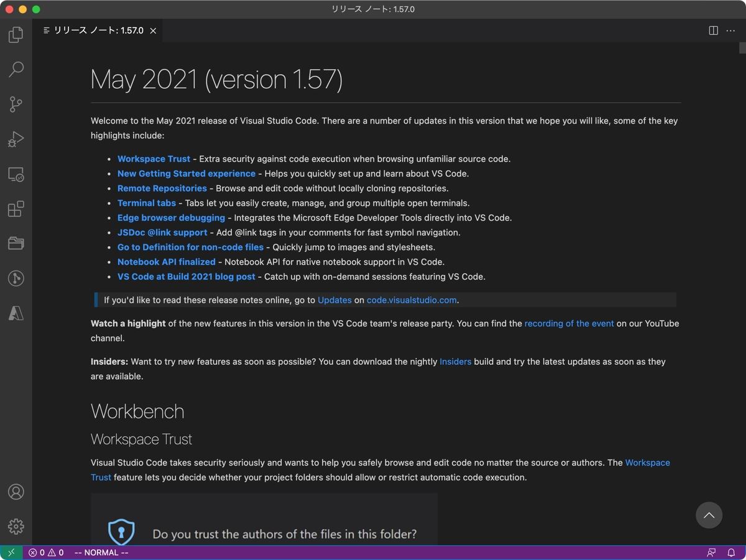
Task: Open New Getting Started experience link
Action: coord(186,174)
